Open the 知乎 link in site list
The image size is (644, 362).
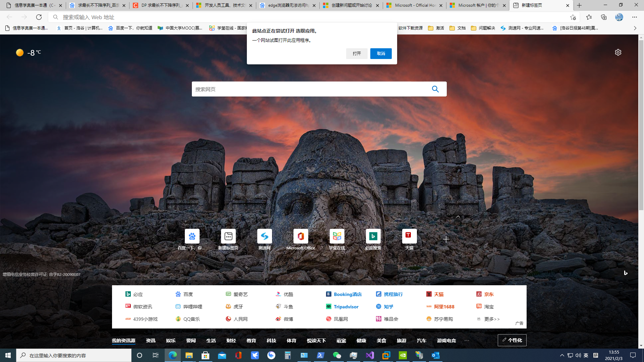click(x=388, y=307)
